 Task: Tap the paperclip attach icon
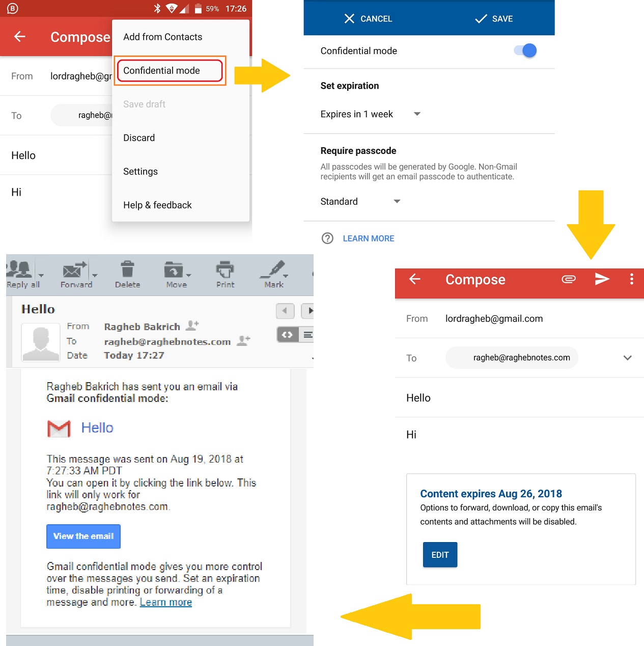(x=568, y=279)
